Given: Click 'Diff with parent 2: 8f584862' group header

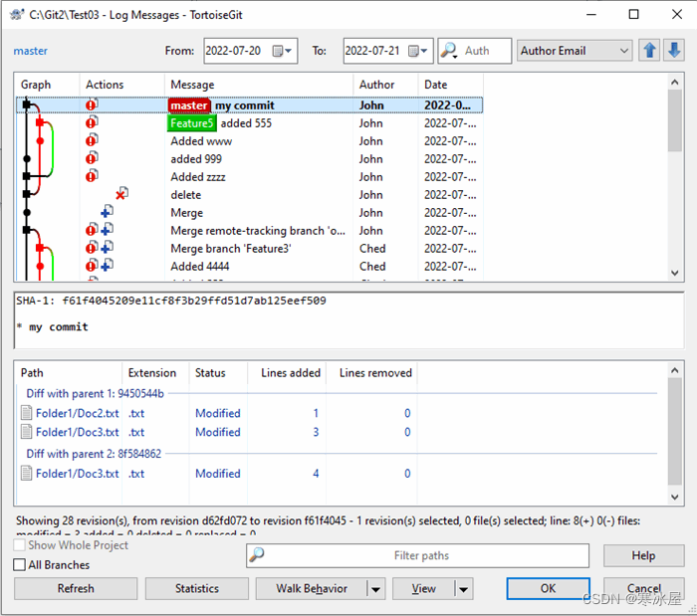Looking at the screenshot, I should tap(94, 454).
